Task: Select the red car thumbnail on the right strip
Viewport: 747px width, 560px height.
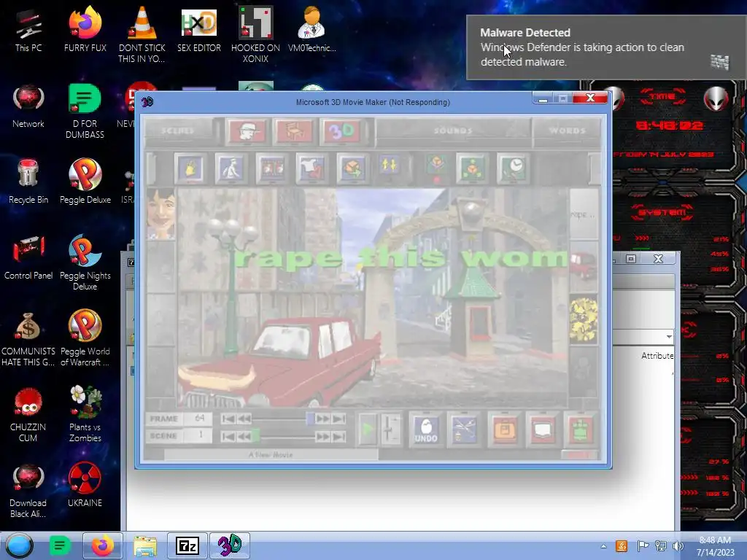Action: (x=584, y=265)
